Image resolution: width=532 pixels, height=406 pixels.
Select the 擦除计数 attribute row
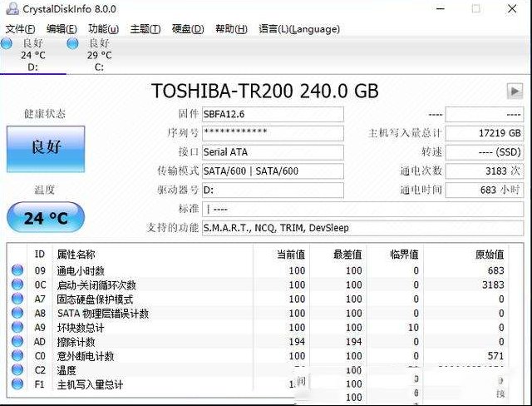[x=258, y=342]
